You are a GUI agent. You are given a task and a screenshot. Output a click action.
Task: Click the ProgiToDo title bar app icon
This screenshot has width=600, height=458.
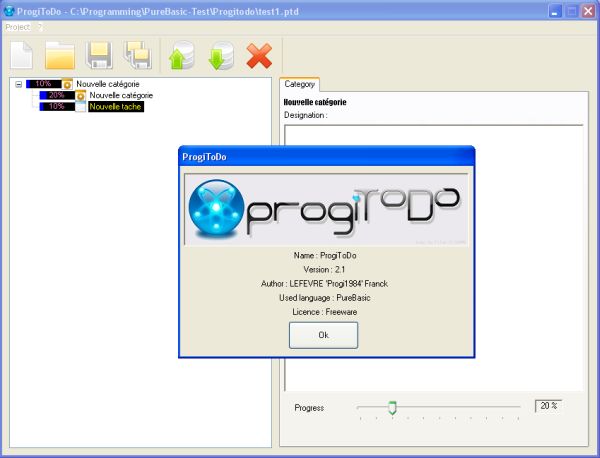coord(8,11)
